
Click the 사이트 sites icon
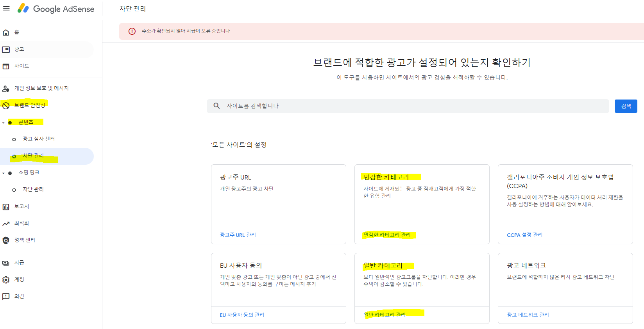[x=6, y=66]
